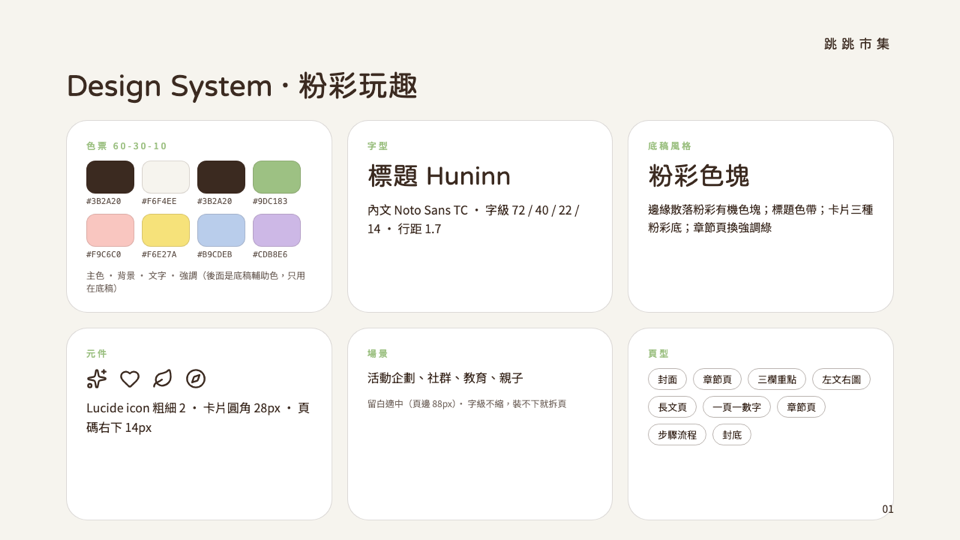Image resolution: width=960 pixels, height=540 pixels.
Task: Click the '色票 60-30-10' card heading
Action: (127, 146)
